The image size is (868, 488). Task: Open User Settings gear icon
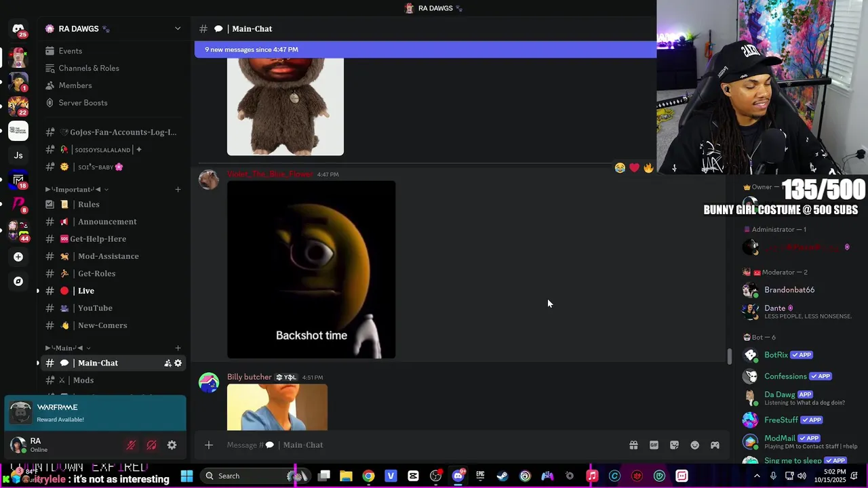coord(172,445)
